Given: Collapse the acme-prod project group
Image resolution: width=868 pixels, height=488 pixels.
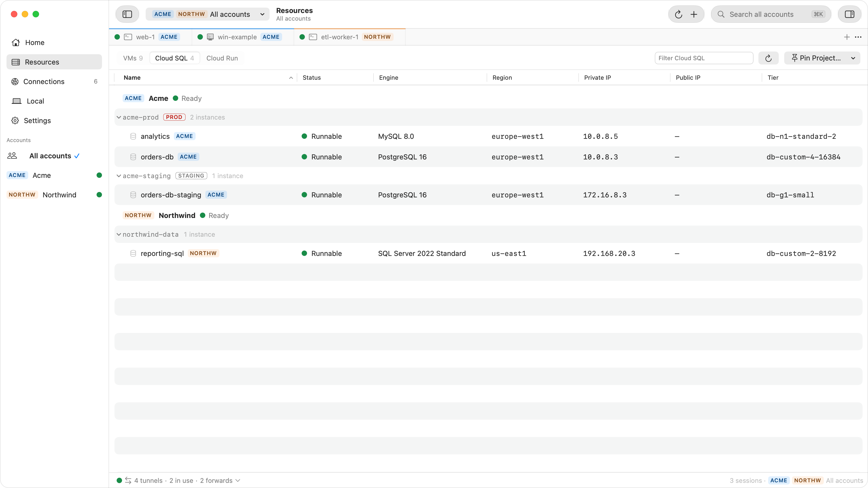Looking at the screenshot, I should (119, 117).
